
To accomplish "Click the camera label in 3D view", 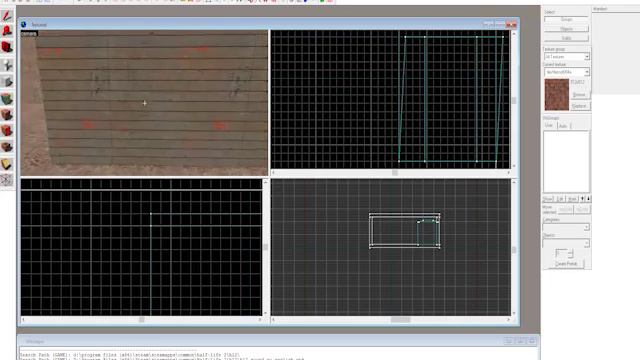I will coord(29,34).
